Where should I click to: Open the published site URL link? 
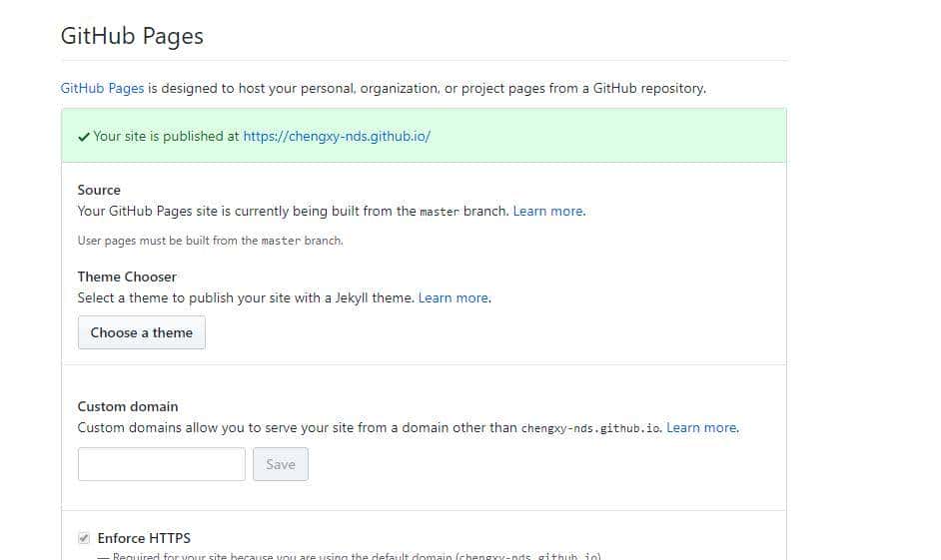click(337, 137)
